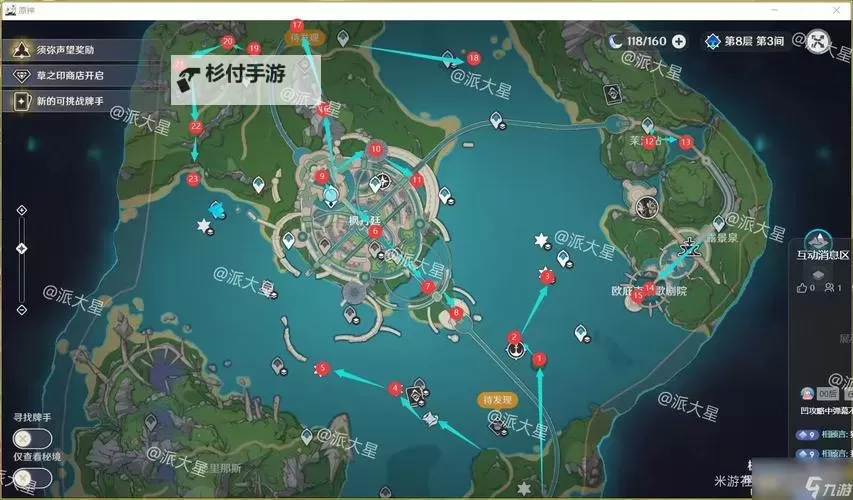Select the teleport waypoint above 露景泉

(x=719, y=223)
